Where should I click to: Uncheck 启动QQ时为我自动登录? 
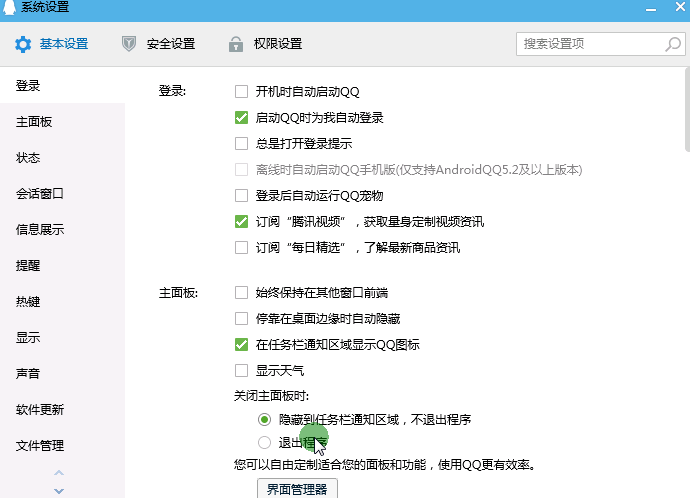point(241,117)
